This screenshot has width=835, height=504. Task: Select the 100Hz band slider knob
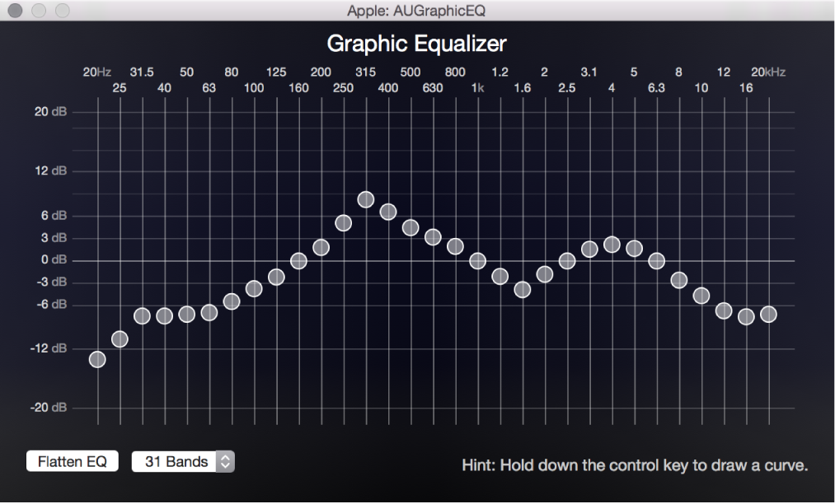coord(253,288)
